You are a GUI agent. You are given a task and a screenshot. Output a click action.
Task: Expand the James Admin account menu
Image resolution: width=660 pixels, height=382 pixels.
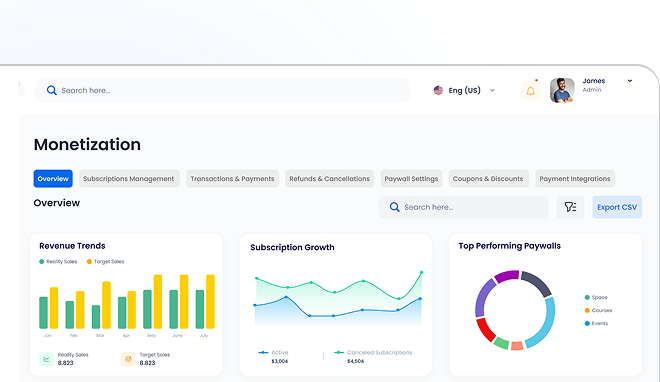pyautogui.click(x=630, y=81)
